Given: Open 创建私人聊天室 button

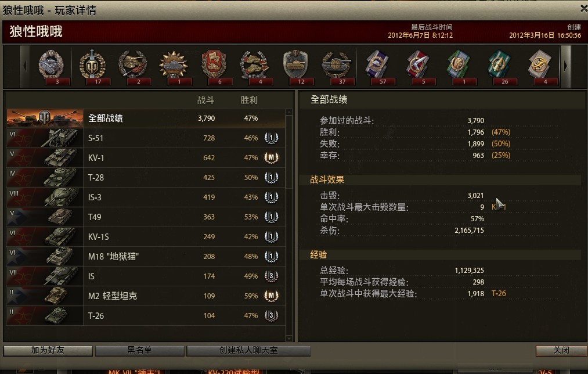Looking at the screenshot, I should 248,350.
